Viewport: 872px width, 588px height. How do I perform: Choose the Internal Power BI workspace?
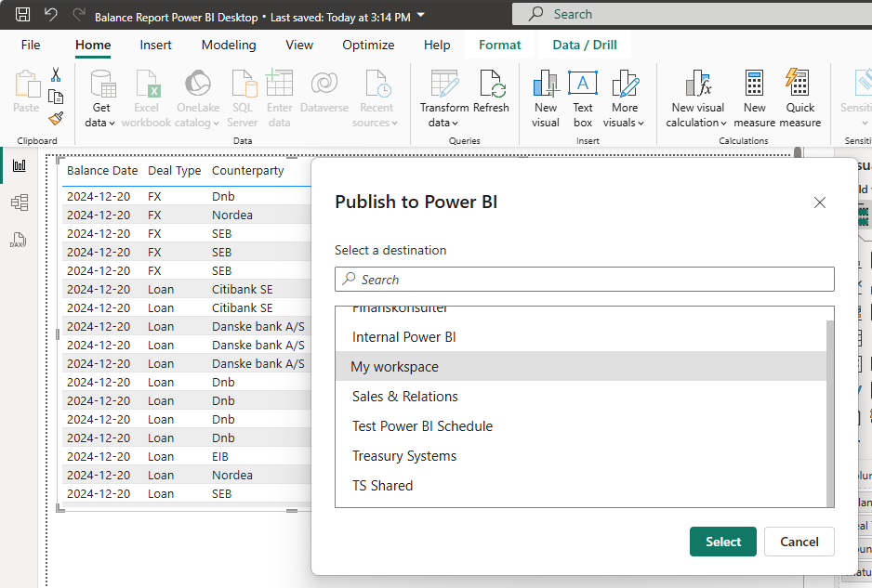(581, 337)
